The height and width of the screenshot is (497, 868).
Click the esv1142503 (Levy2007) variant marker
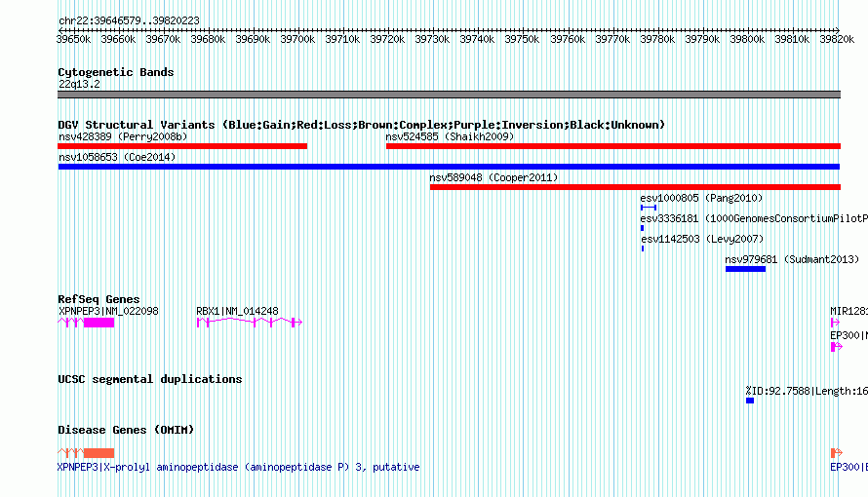point(642,248)
